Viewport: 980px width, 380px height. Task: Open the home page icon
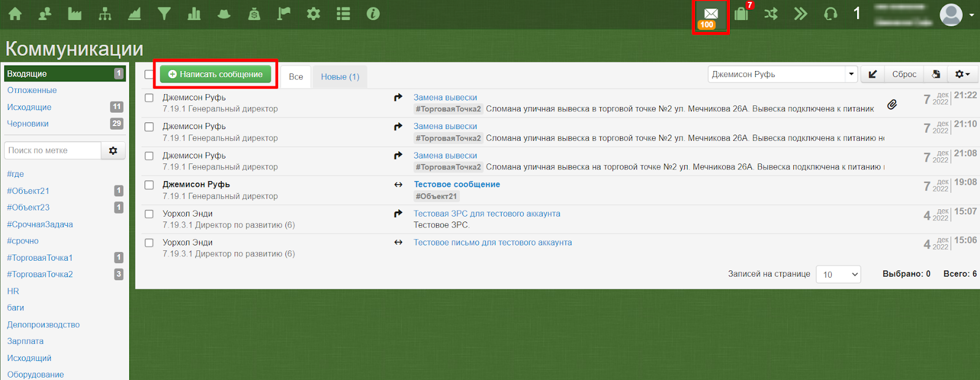pyautogui.click(x=15, y=13)
